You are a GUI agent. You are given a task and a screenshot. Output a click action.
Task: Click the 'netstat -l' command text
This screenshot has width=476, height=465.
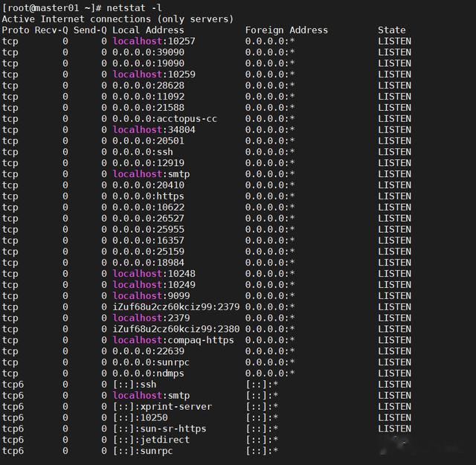tap(134, 8)
